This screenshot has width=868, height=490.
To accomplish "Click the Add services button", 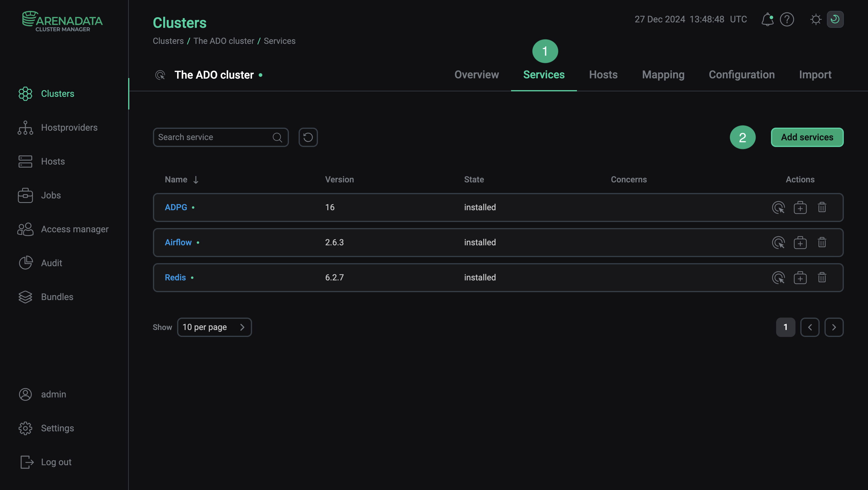I will (807, 137).
